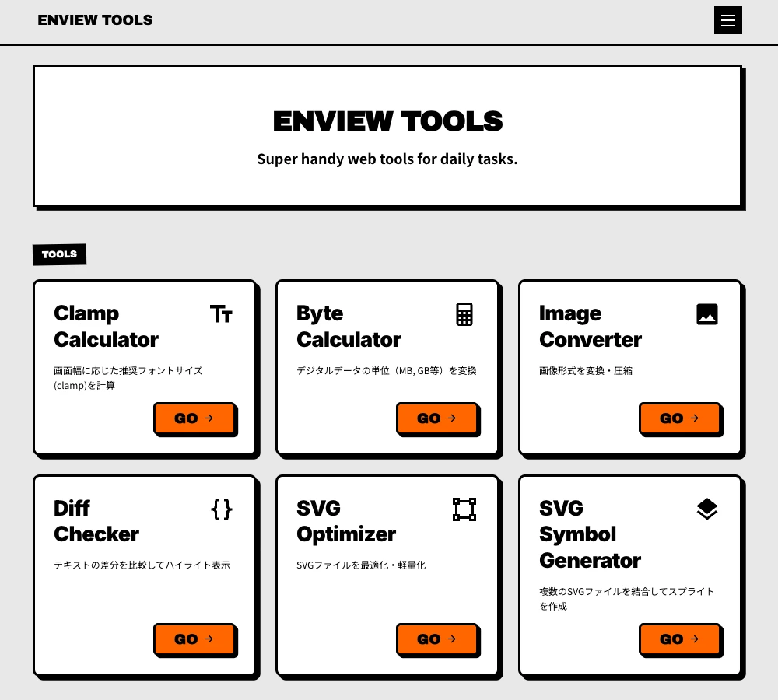Open the hamburger navigation menu
This screenshot has height=700, width=778.
pyautogui.click(x=728, y=20)
